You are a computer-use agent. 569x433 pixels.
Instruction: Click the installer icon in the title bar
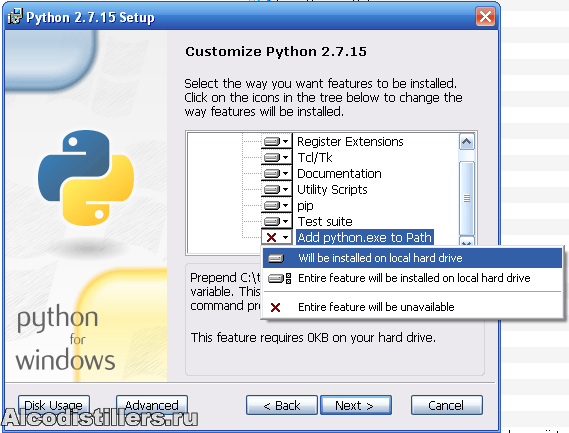15,17
